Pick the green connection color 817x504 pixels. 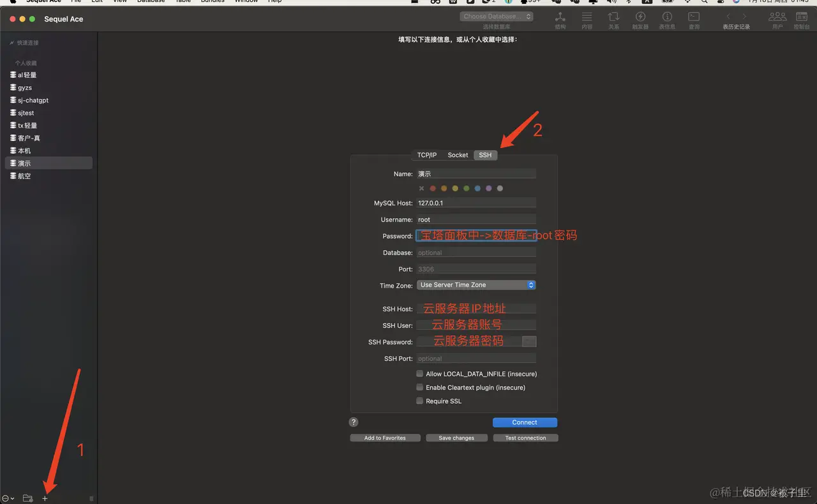[467, 188]
